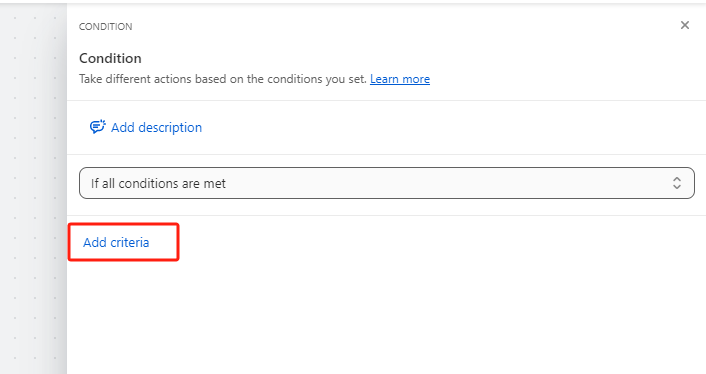Change condition logic via the combo box
The image size is (706, 374).
coord(387,183)
